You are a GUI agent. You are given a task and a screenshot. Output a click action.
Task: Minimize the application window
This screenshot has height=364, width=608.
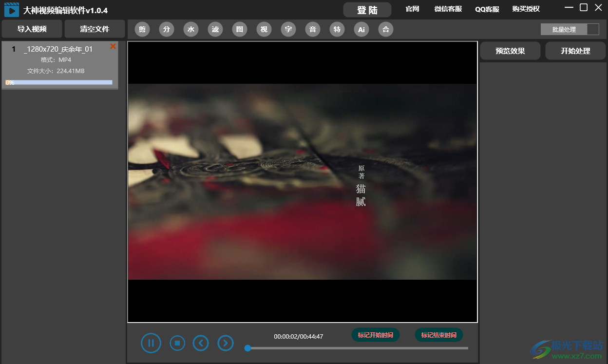tap(569, 7)
